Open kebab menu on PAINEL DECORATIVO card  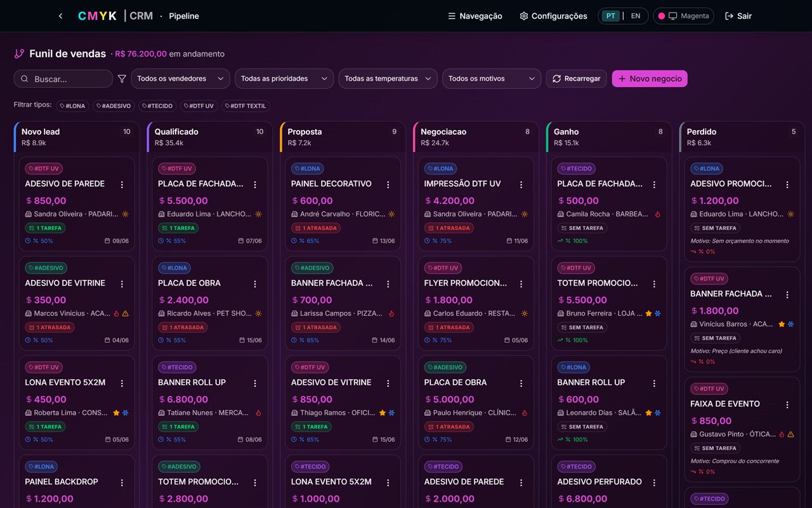pyautogui.click(x=388, y=185)
